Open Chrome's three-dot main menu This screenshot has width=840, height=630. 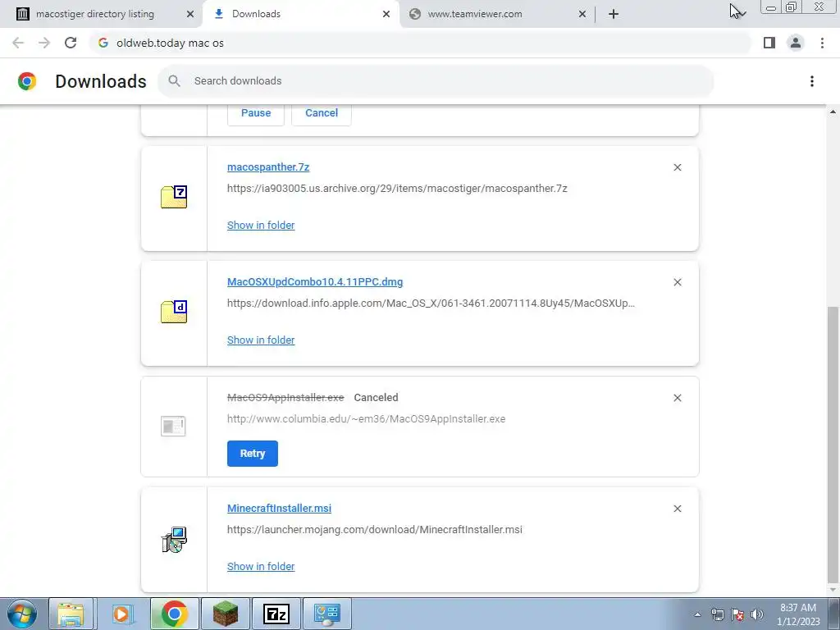[822, 43]
